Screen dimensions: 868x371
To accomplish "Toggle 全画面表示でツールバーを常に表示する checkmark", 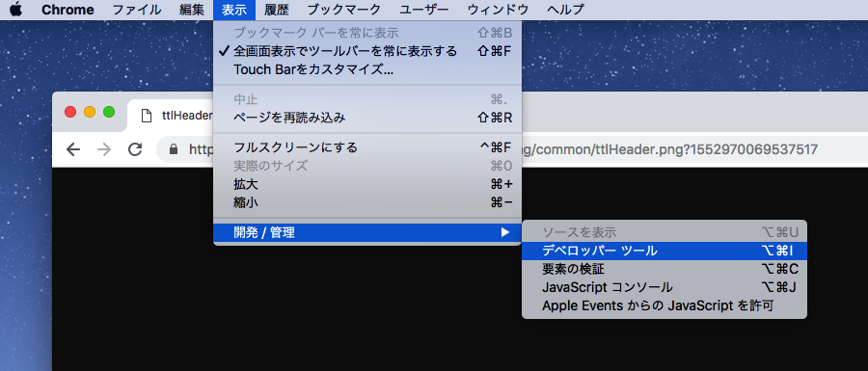I will click(x=224, y=51).
